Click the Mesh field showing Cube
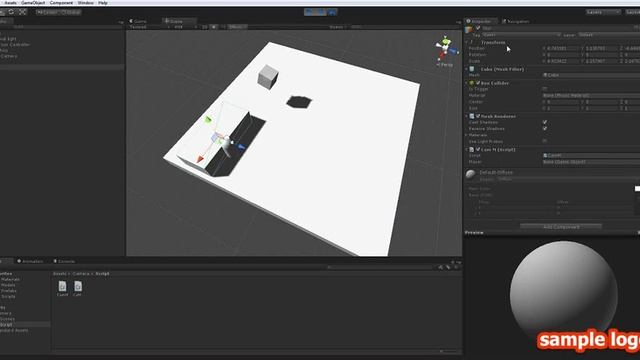This screenshot has width=640, height=360. (591, 75)
